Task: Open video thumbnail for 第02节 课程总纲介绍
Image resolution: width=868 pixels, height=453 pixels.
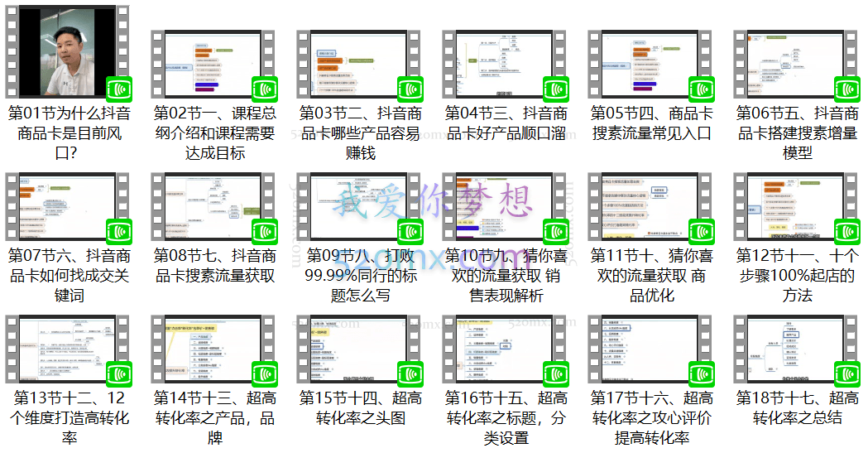Action: (213, 65)
